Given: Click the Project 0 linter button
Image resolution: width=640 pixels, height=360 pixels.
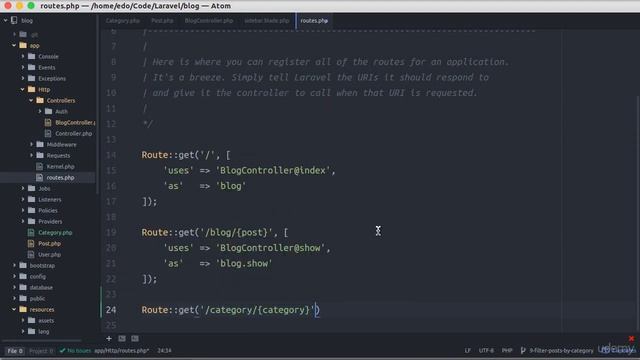Looking at the screenshot, I should [x=40, y=351].
